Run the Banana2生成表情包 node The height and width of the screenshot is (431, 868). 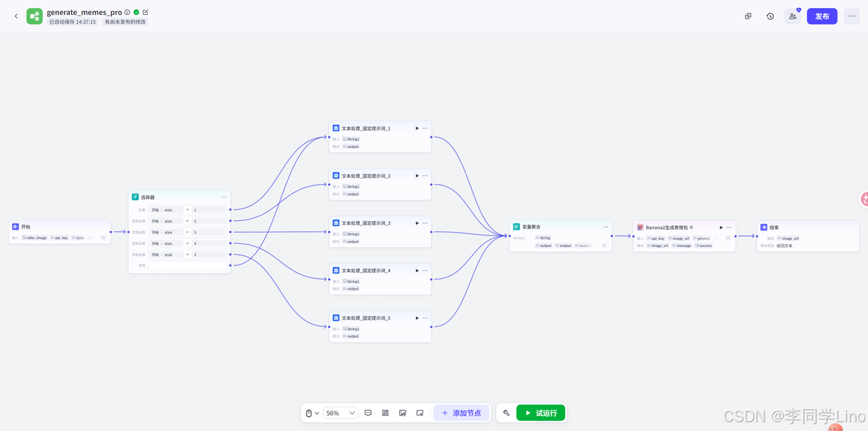pos(722,227)
